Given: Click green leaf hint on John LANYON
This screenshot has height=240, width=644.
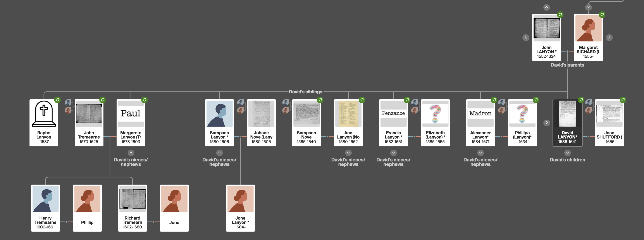Looking at the screenshot, I should pos(560,14).
